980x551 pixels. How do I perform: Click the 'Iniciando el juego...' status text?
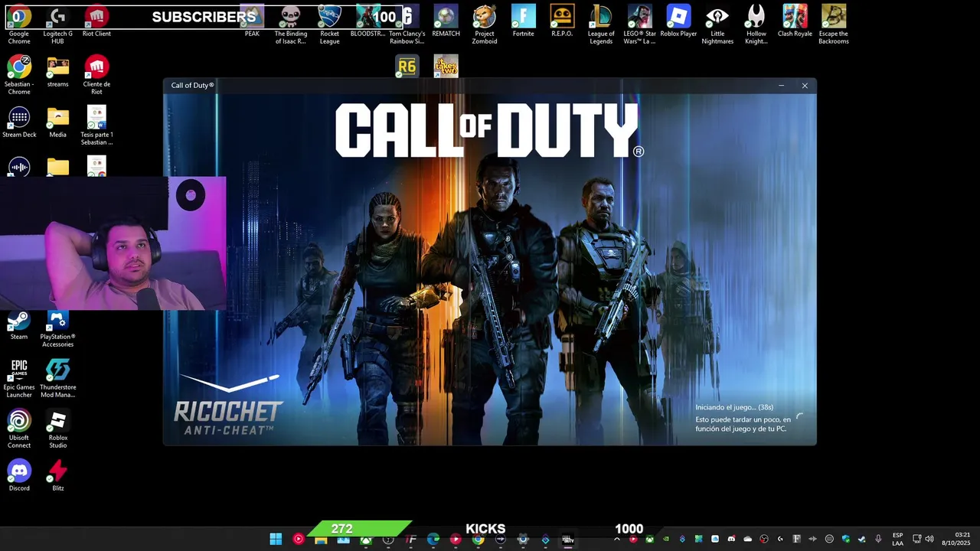click(734, 407)
